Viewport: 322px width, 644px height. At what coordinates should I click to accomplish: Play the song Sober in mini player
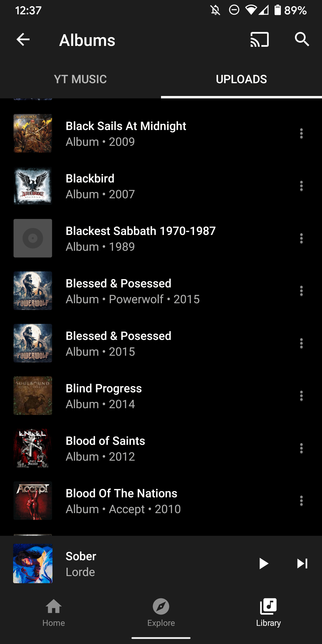[x=264, y=563]
